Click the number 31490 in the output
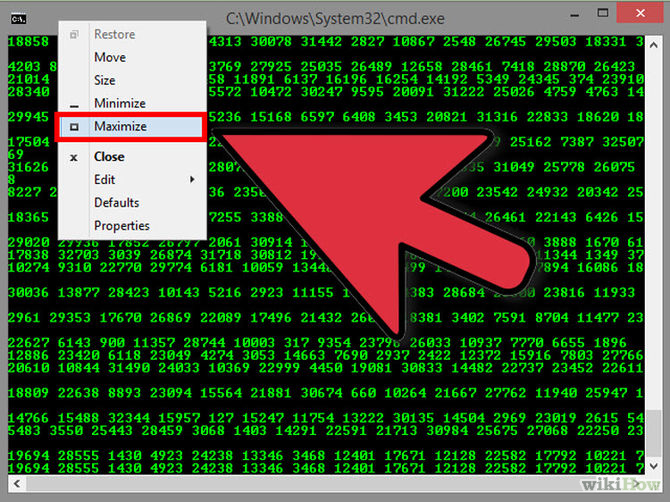Viewport: 670px width, 502px height. tap(129, 368)
